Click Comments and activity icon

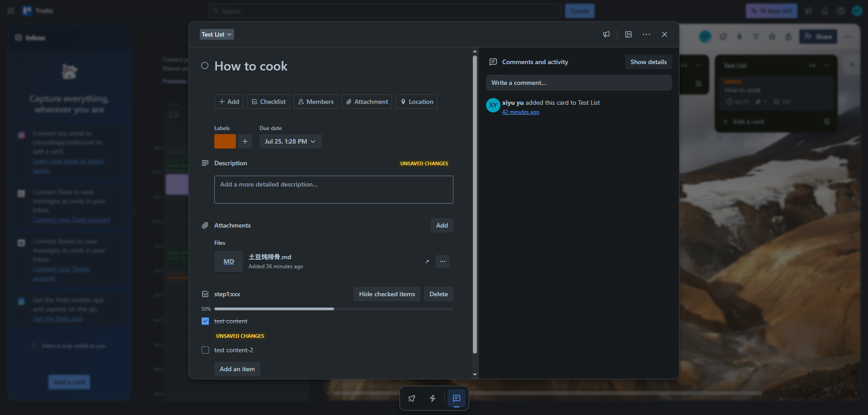[x=493, y=62]
